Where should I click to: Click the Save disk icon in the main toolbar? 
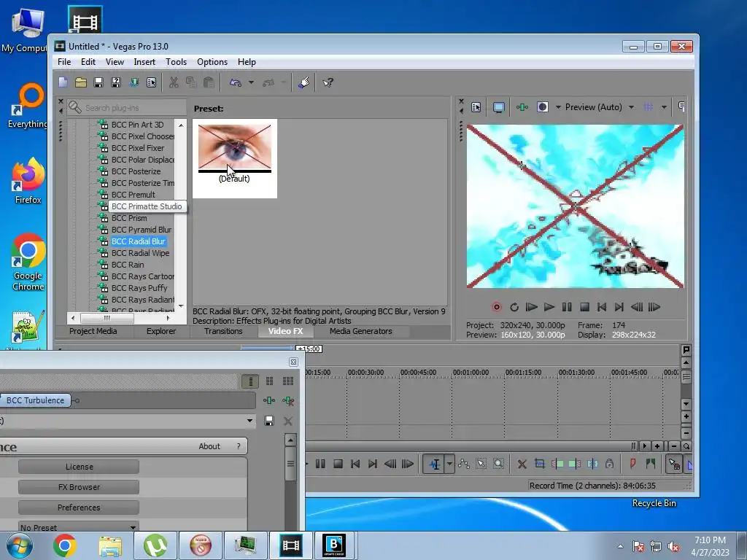click(x=98, y=82)
